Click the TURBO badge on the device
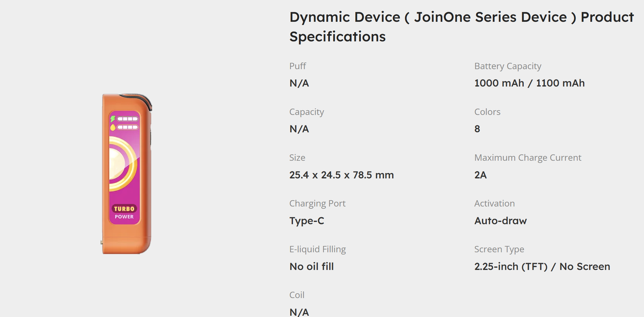 [124, 209]
